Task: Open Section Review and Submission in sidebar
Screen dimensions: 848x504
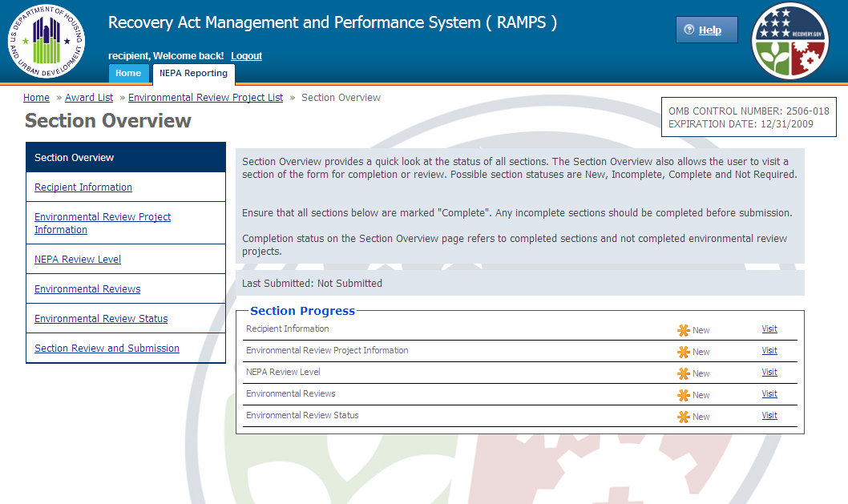Action: tap(107, 349)
